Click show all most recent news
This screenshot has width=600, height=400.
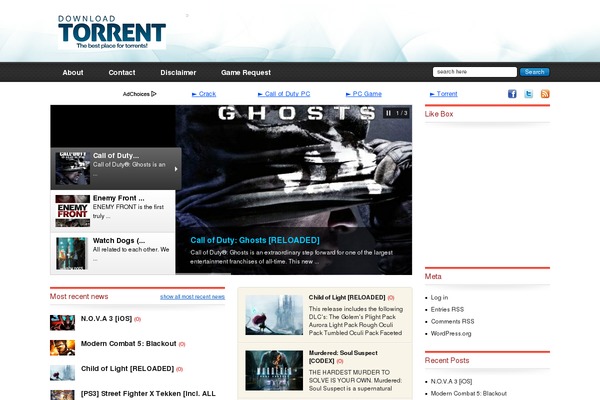[192, 297]
